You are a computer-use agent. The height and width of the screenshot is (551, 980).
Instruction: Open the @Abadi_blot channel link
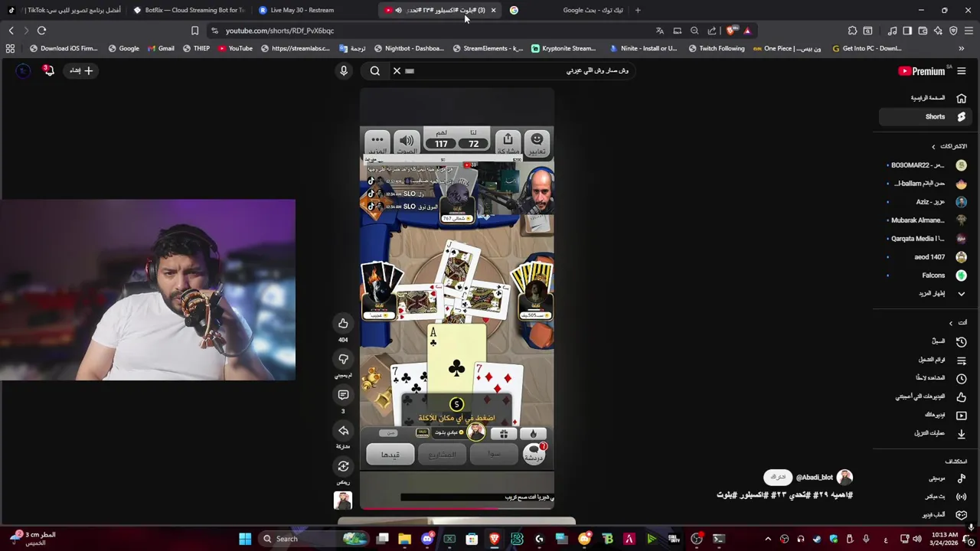814,478
